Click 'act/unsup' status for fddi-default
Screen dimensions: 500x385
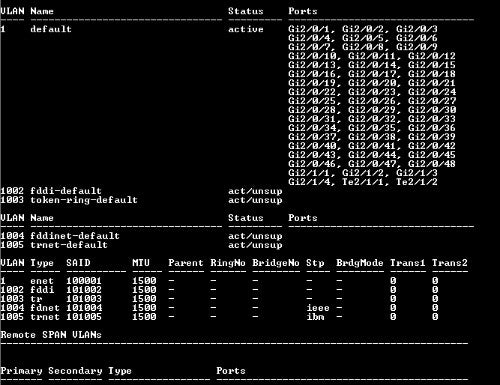point(255,191)
